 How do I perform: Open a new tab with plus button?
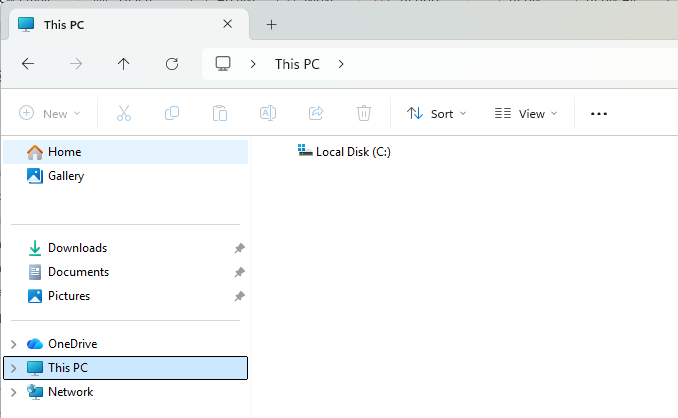pos(271,24)
